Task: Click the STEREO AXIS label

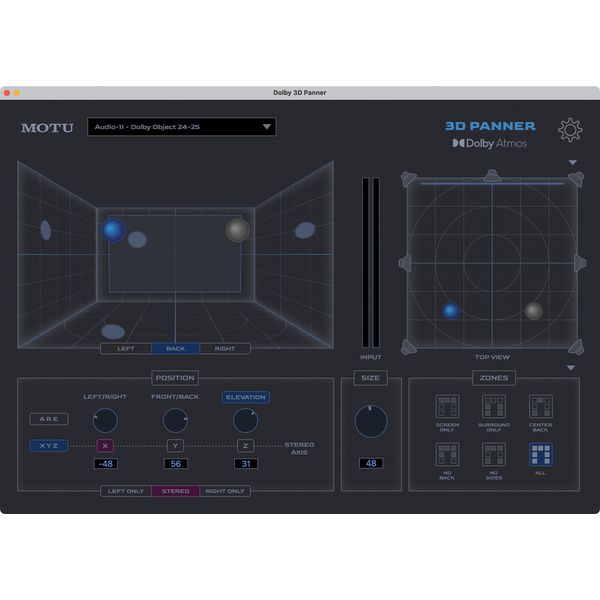Action: tap(299, 448)
